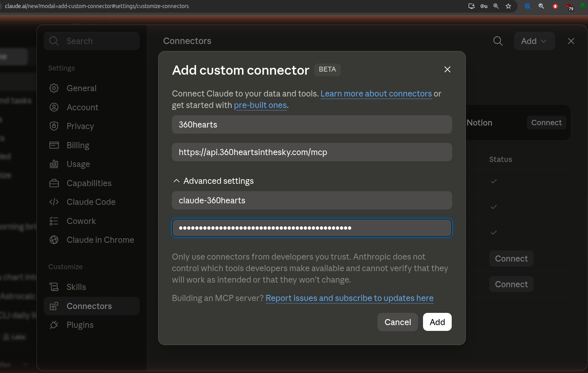The height and width of the screenshot is (373, 588).
Task: Click the Capabilities briefcase icon
Action: coord(54,183)
